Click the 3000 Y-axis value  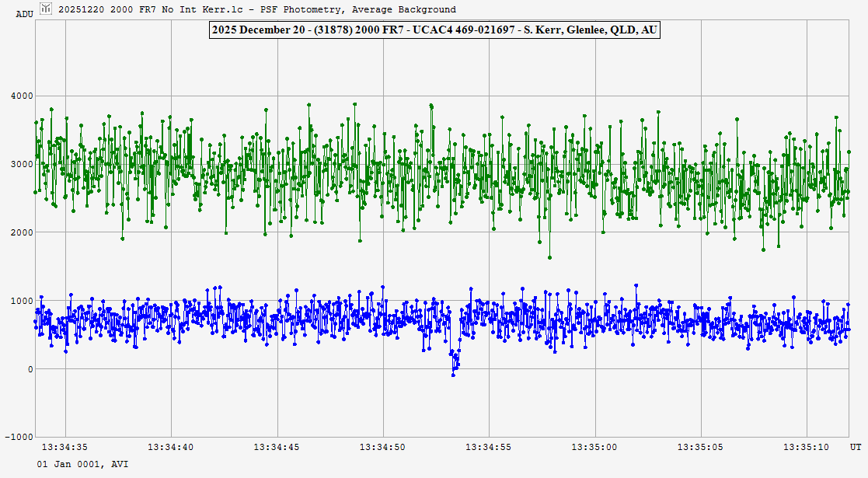pos(21,165)
